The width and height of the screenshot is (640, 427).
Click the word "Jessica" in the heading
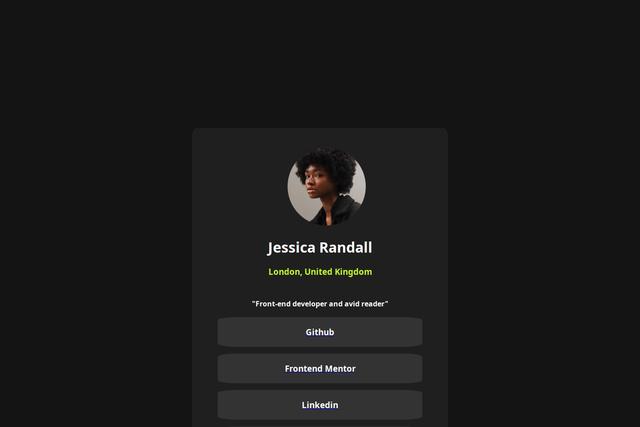click(x=291, y=247)
